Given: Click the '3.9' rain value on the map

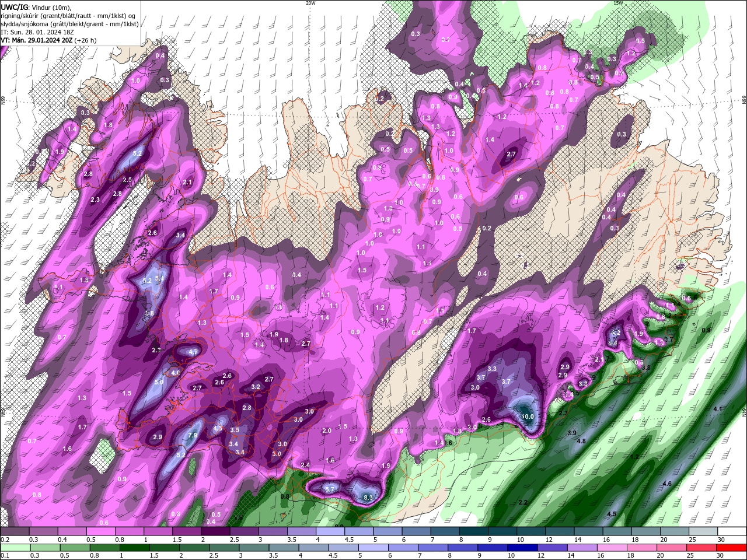Looking at the screenshot, I should click(572, 432).
